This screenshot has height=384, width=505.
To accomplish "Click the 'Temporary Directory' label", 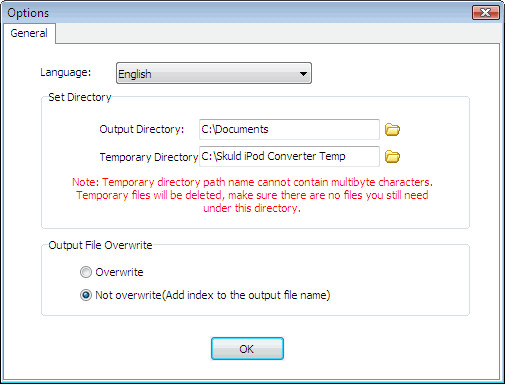I will (149, 157).
